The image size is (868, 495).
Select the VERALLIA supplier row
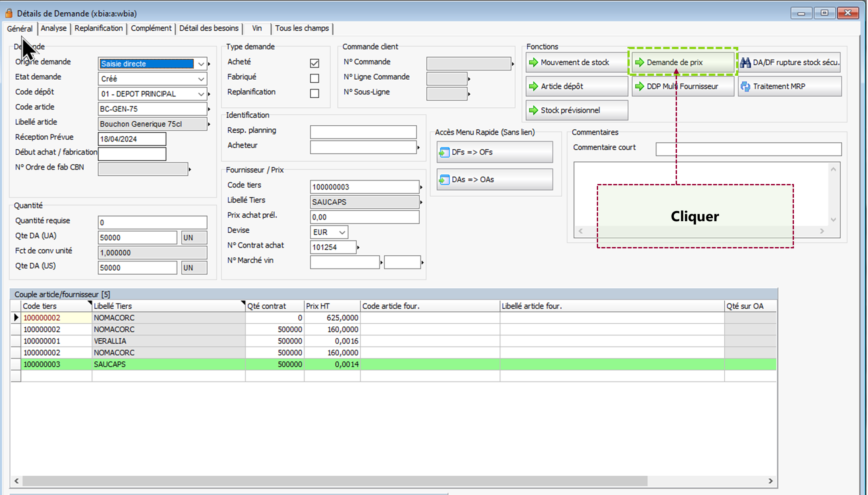(110, 341)
